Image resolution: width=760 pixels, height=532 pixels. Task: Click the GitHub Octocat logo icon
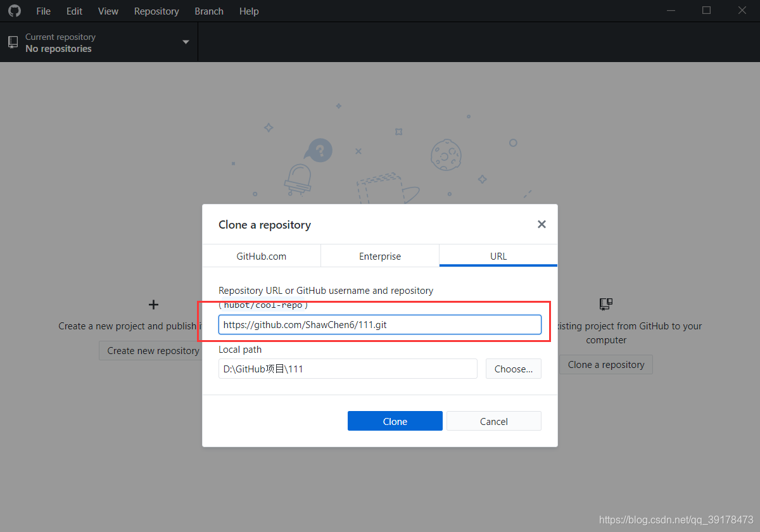coord(14,11)
